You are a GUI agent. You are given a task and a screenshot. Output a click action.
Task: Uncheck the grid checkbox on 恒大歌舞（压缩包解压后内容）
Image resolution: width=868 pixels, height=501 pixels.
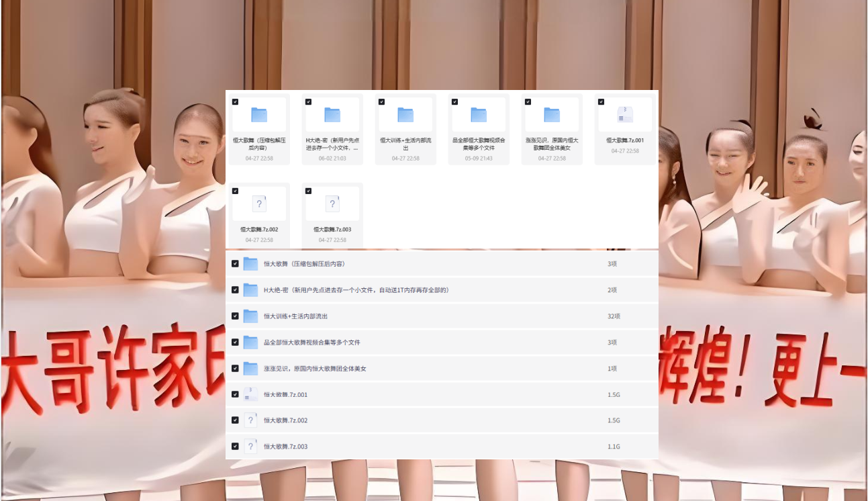click(235, 101)
